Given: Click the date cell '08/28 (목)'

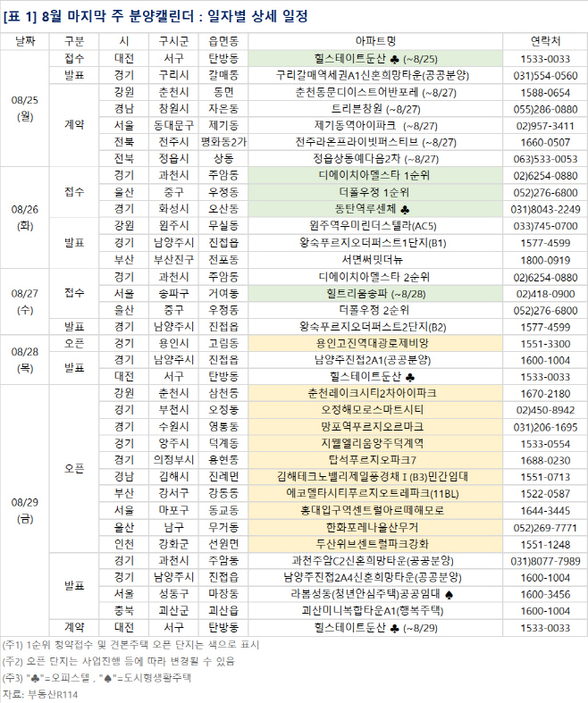Looking at the screenshot, I should tap(25, 360).
